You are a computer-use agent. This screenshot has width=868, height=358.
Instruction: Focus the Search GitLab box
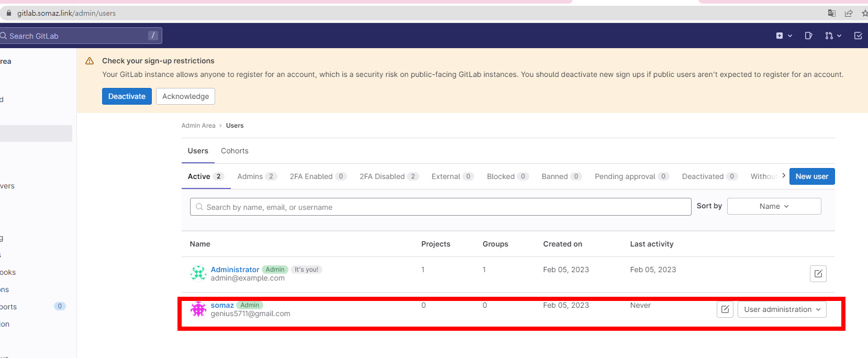tap(81, 36)
